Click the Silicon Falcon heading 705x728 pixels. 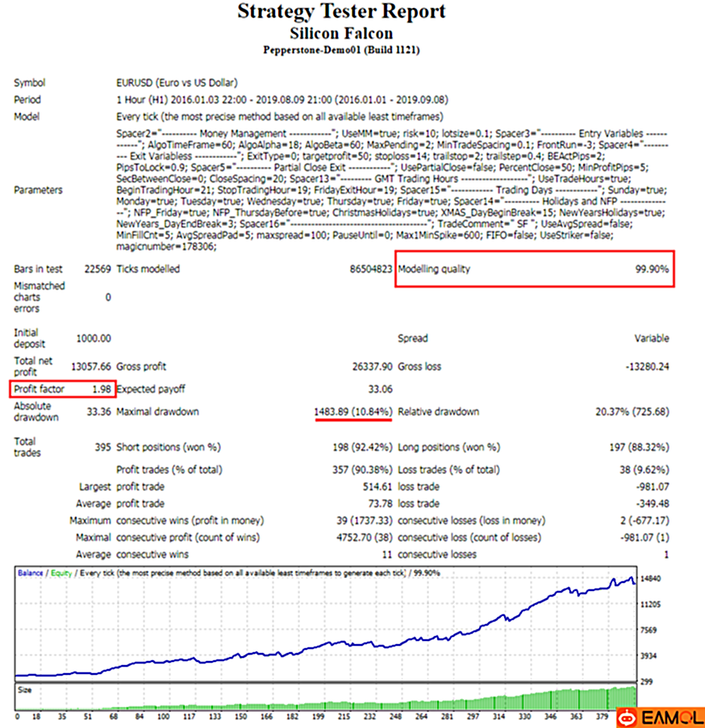tap(340, 33)
